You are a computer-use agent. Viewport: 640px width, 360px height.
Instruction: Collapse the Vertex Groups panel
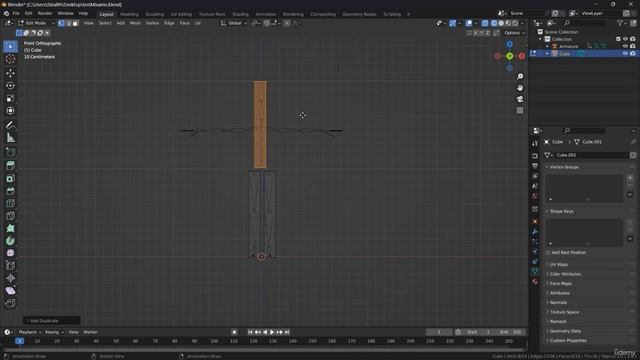(564, 167)
